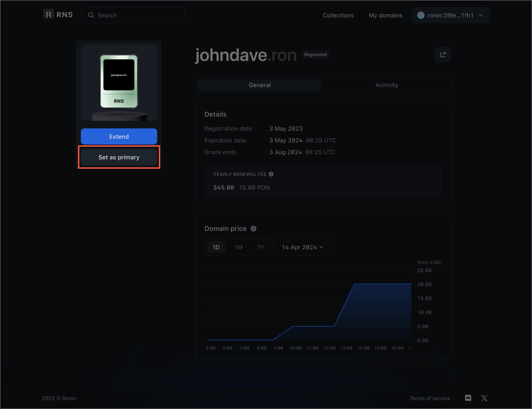Click the Set as primary button
The image size is (532, 409).
tap(119, 157)
